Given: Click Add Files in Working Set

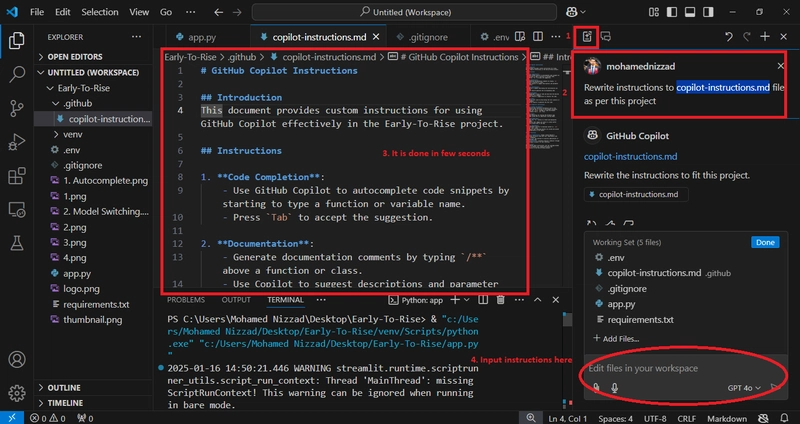Looking at the screenshot, I should tap(616, 338).
